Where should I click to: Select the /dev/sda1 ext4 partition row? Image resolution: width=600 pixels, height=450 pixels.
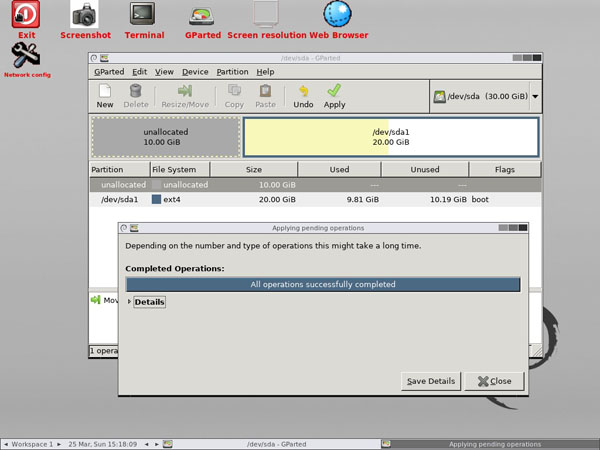coord(315,199)
